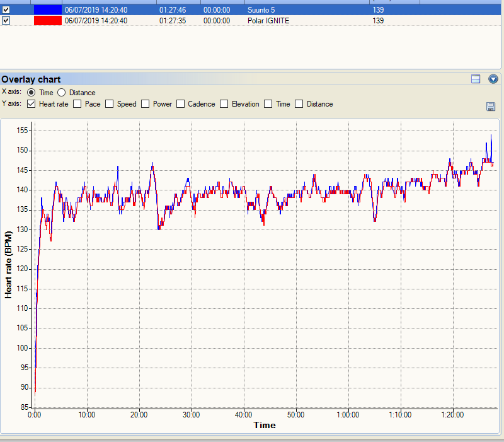Click the 139 value in Suunto 5 row

click(x=378, y=10)
